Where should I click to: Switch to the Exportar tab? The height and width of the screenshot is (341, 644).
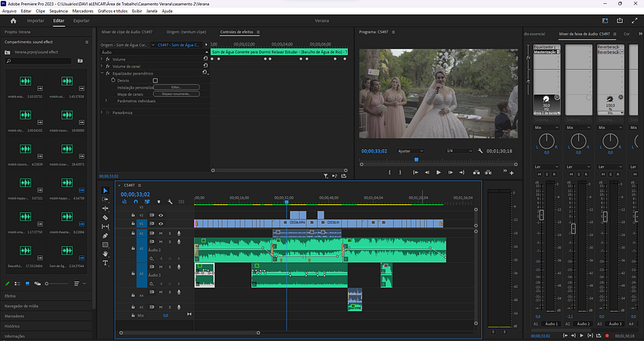click(82, 20)
